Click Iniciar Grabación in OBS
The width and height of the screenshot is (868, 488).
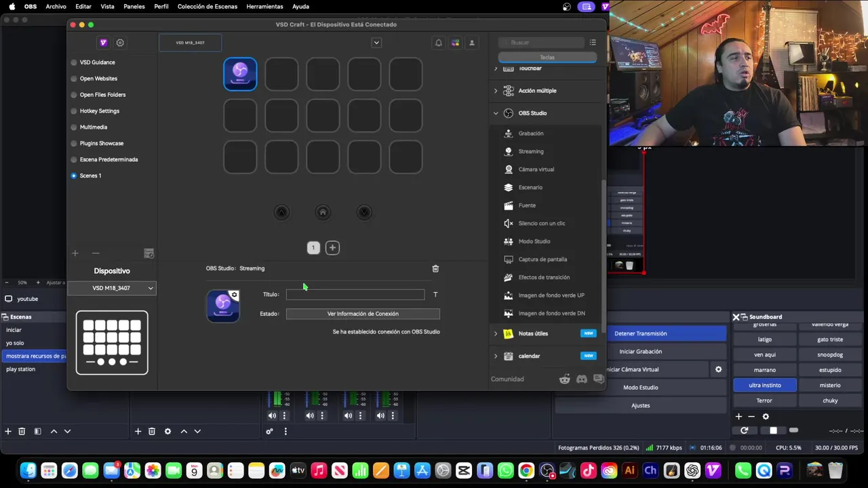coord(641,352)
